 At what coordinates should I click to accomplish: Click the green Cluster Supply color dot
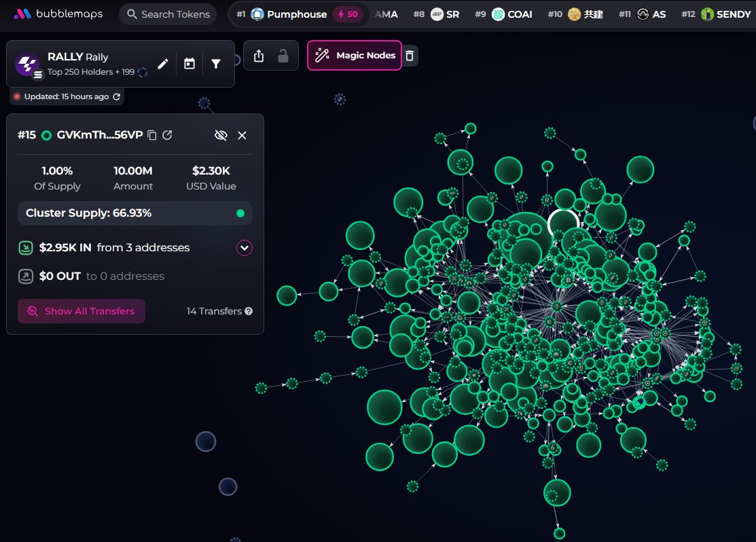(240, 213)
